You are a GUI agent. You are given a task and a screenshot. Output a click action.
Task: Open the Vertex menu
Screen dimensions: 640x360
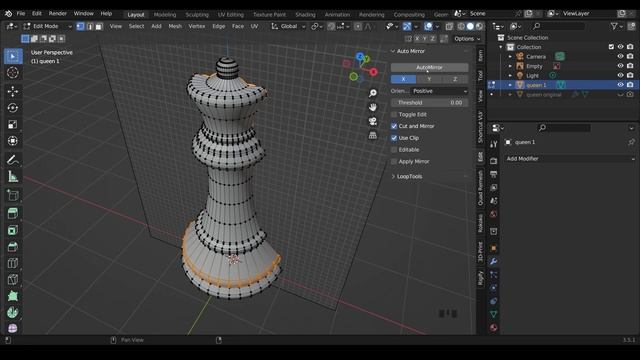click(197, 26)
